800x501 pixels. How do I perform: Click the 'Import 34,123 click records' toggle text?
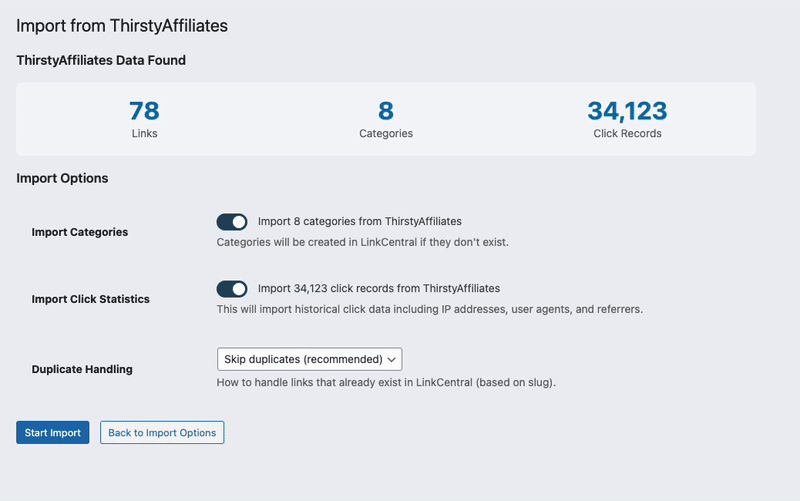click(378, 289)
